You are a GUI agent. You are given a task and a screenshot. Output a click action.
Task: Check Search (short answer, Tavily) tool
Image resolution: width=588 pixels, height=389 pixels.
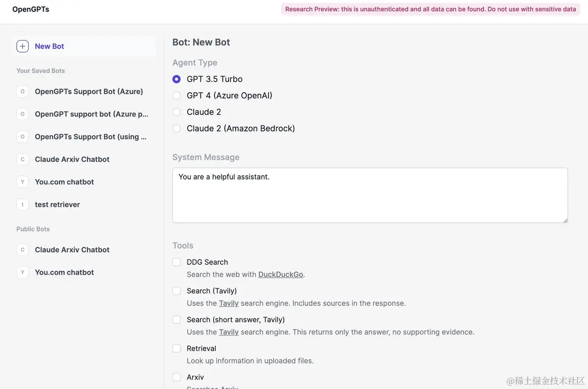tap(176, 320)
